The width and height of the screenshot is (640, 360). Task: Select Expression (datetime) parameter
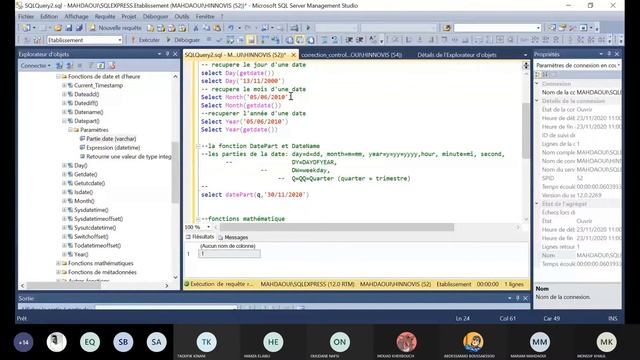pos(113,148)
